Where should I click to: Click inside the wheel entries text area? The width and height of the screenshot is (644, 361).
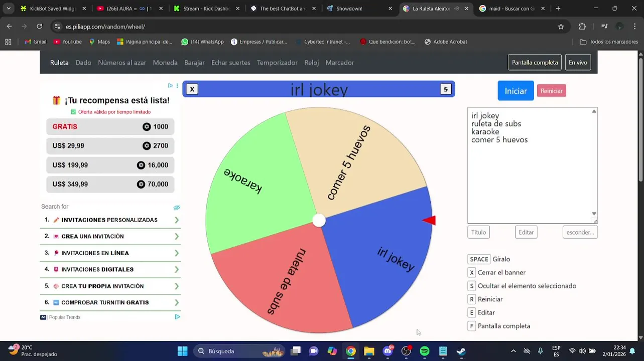click(x=533, y=165)
